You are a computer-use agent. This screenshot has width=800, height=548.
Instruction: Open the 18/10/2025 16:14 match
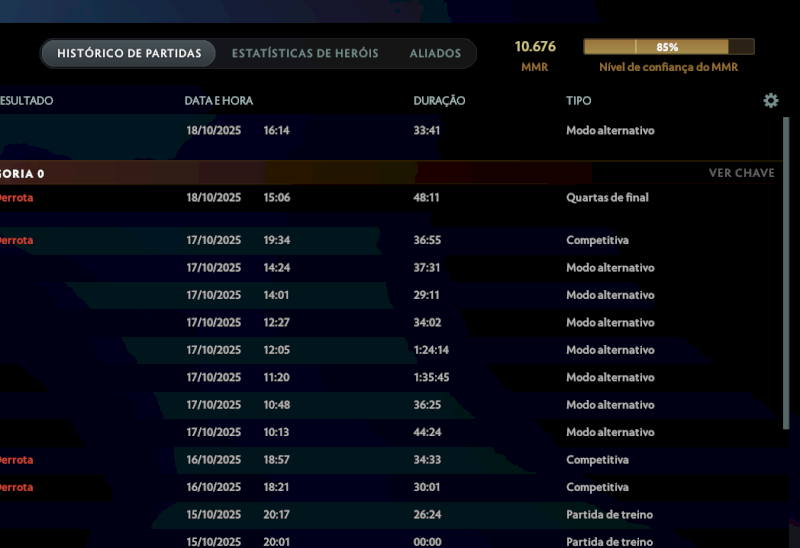tap(400, 131)
